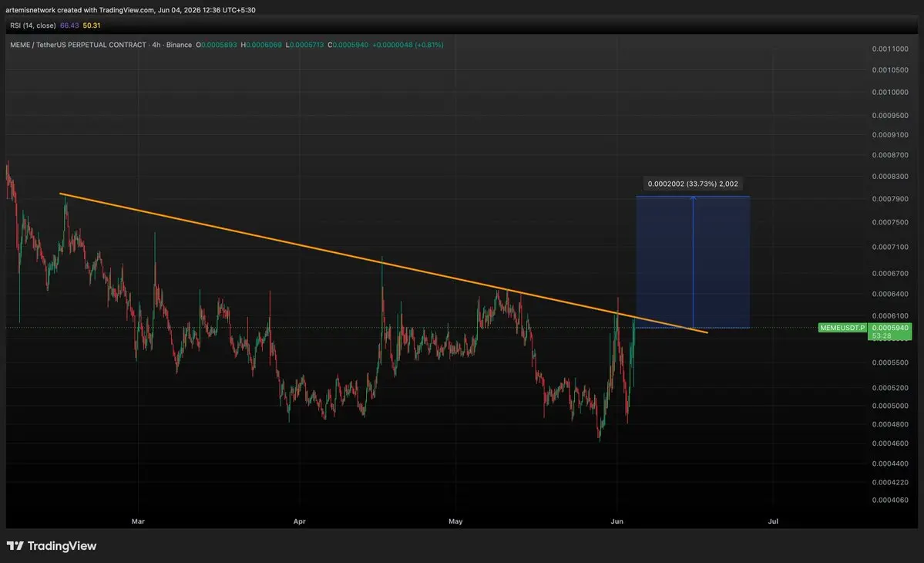Click the May label on time axis
This screenshot has width=924, height=563.
point(455,521)
